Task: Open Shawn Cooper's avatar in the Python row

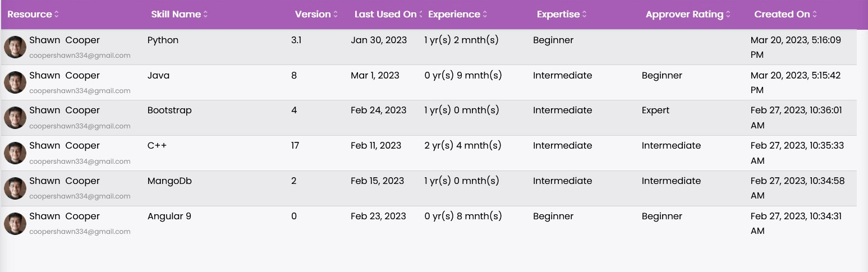Action: [x=15, y=47]
